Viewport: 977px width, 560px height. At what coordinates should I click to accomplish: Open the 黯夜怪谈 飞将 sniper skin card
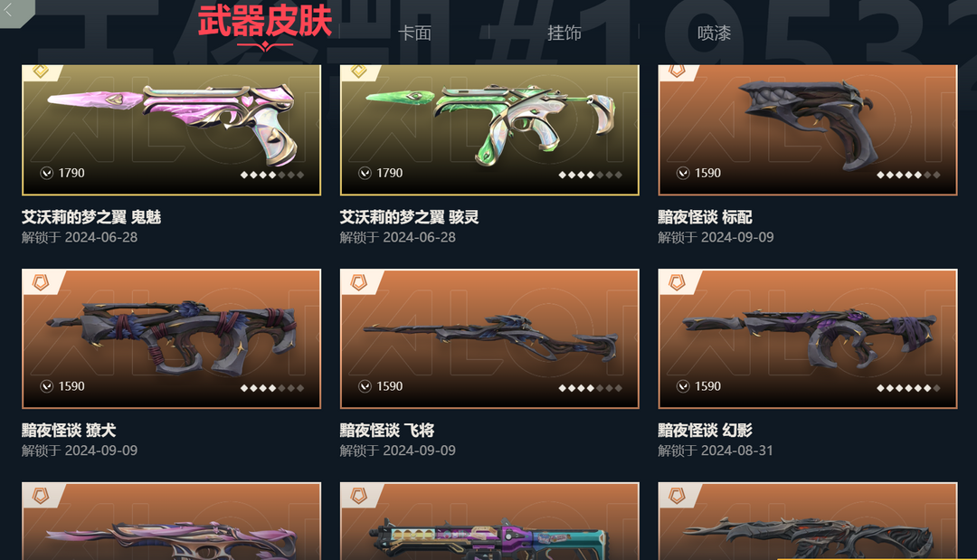tap(489, 339)
